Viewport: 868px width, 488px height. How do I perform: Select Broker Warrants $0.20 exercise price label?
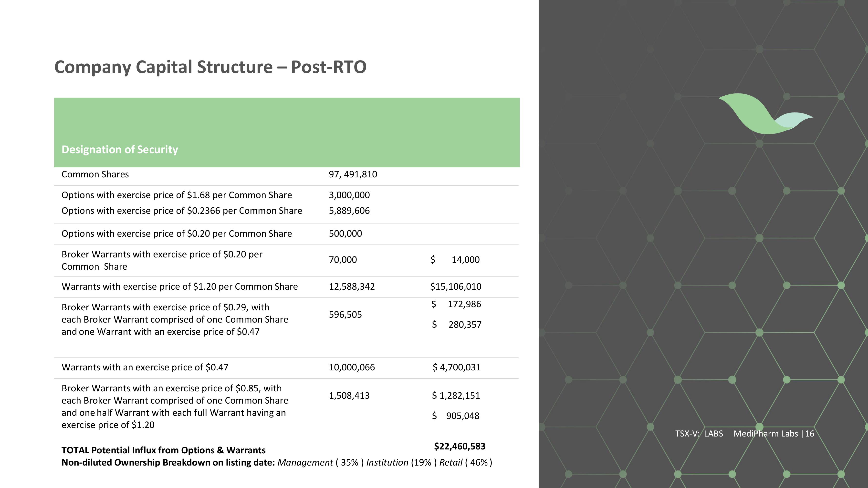pos(162,260)
